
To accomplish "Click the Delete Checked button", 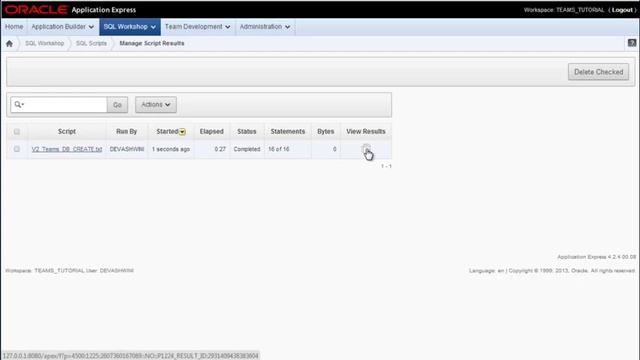I will pyautogui.click(x=598, y=72).
